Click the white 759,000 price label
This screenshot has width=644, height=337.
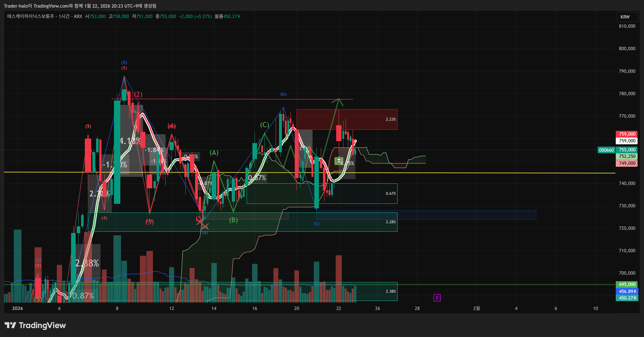627,141
